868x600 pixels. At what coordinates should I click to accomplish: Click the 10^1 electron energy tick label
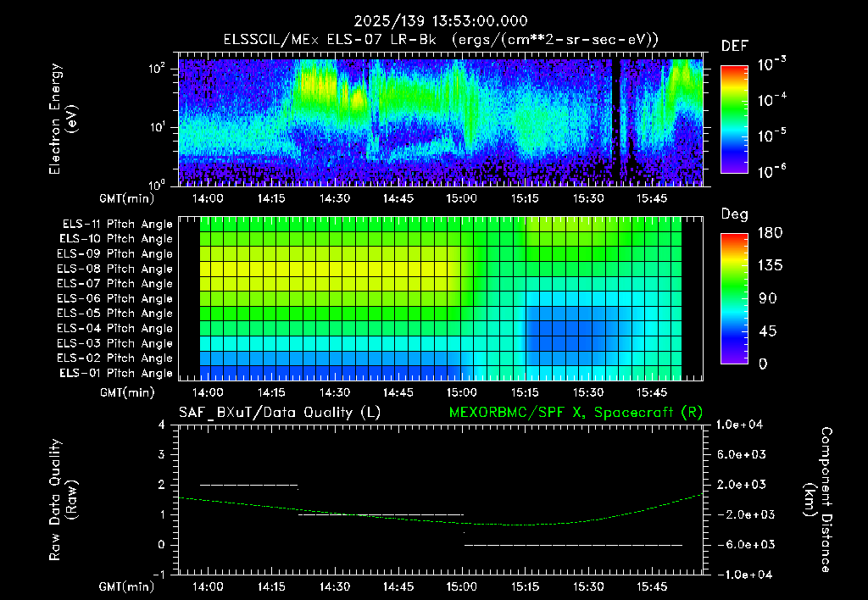[157, 127]
